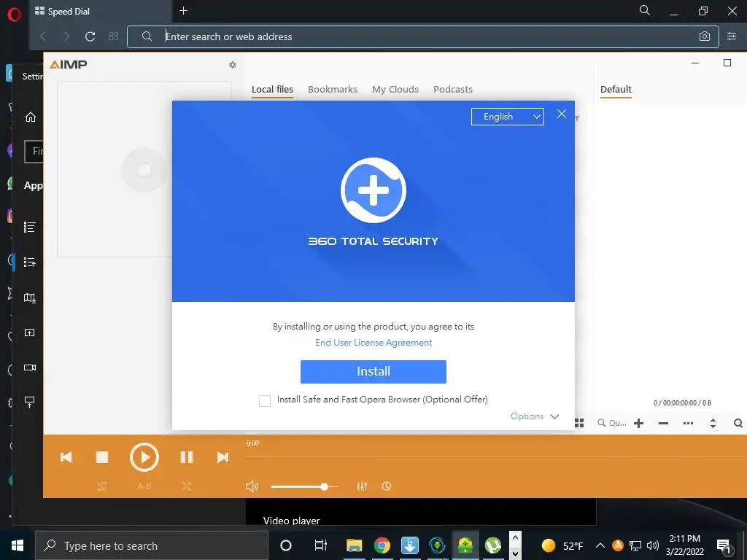Toggle A-B repeat in AIMP

[144, 486]
